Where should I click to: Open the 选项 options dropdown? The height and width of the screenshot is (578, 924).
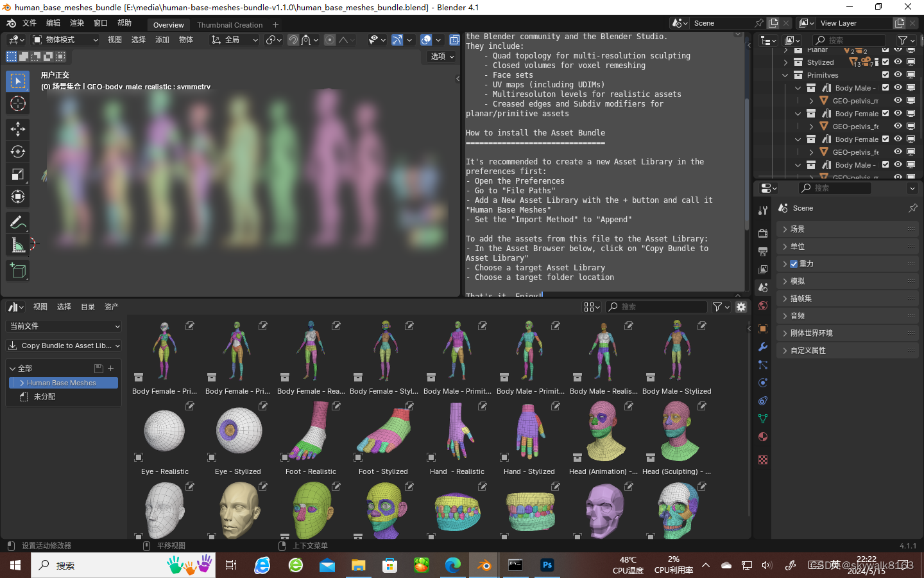442,57
